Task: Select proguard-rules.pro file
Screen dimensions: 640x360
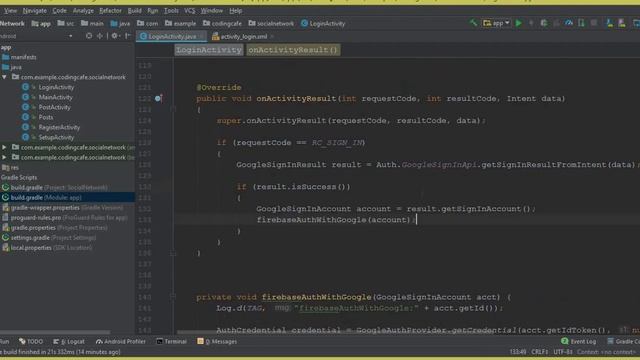Action: point(65,218)
